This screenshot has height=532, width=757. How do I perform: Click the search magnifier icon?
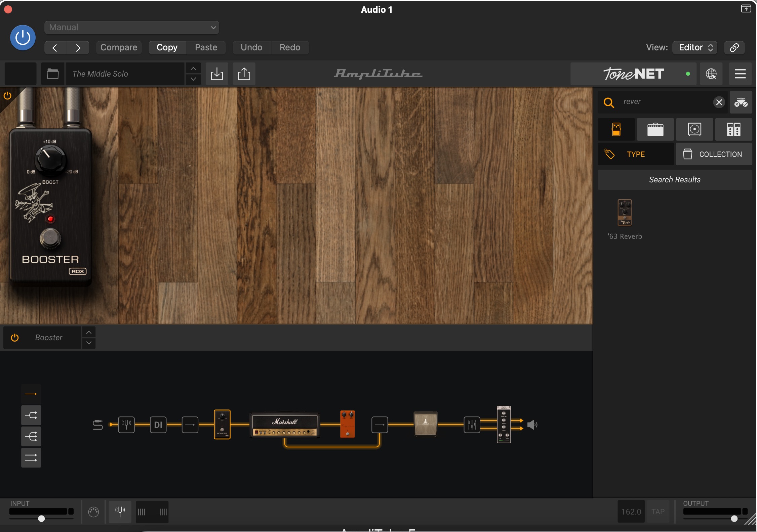pyautogui.click(x=609, y=102)
